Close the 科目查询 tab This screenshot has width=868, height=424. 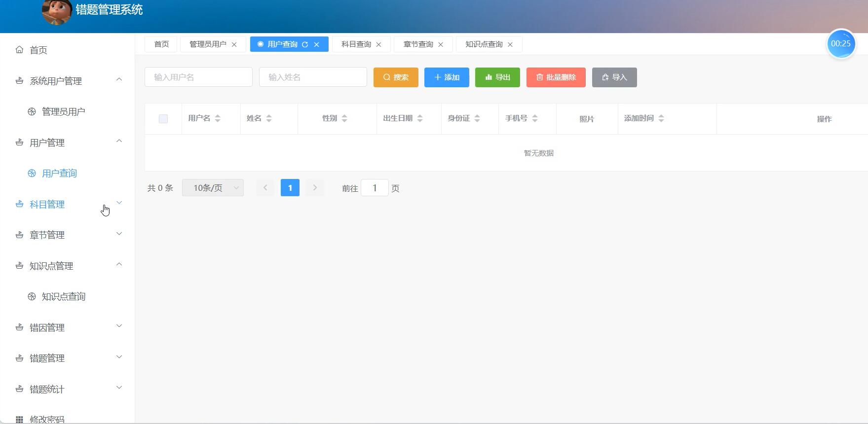pyautogui.click(x=379, y=44)
